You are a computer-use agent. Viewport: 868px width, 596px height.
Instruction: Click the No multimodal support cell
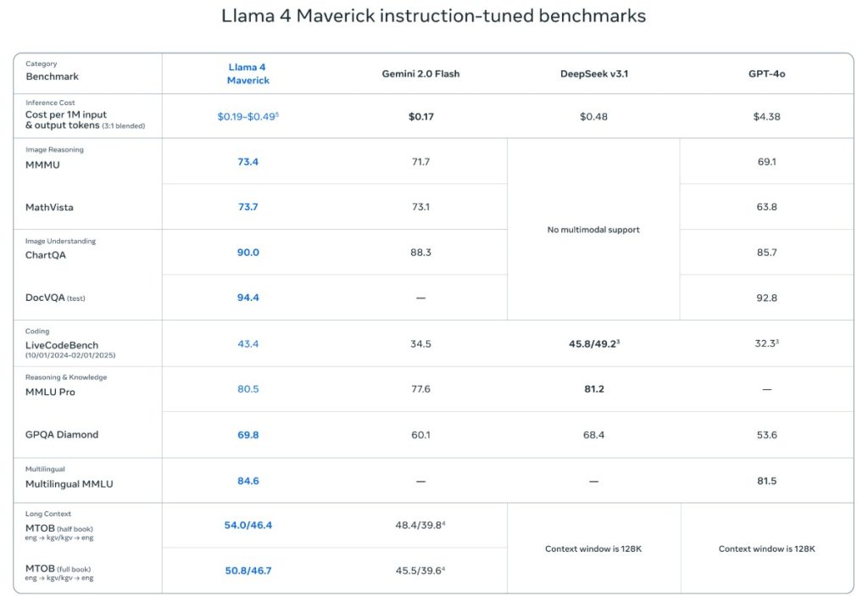[593, 230]
